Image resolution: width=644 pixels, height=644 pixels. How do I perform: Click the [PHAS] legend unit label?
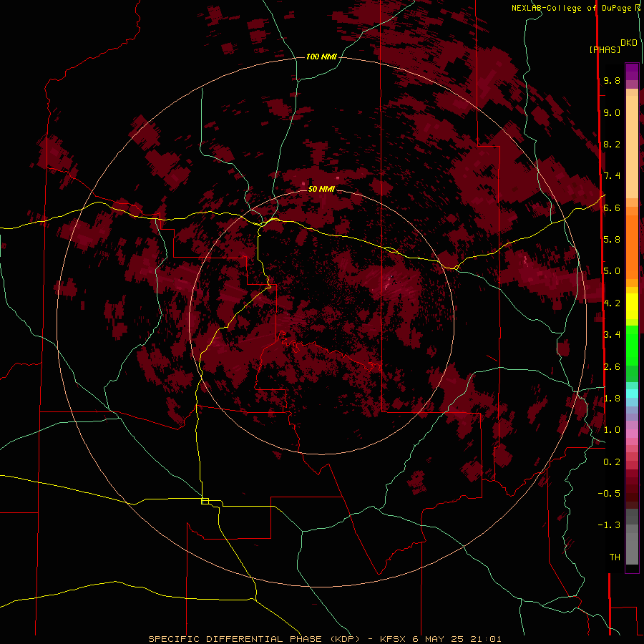605,50
